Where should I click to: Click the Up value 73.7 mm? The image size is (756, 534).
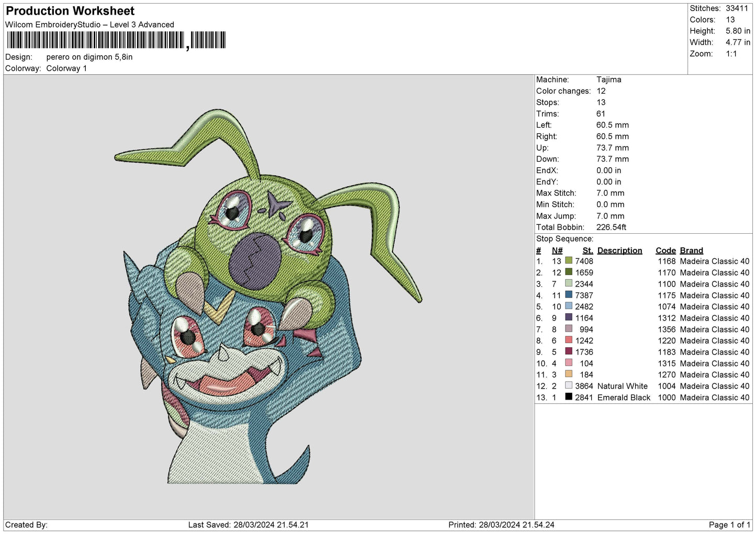pyautogui.click(x=612, y=147)
